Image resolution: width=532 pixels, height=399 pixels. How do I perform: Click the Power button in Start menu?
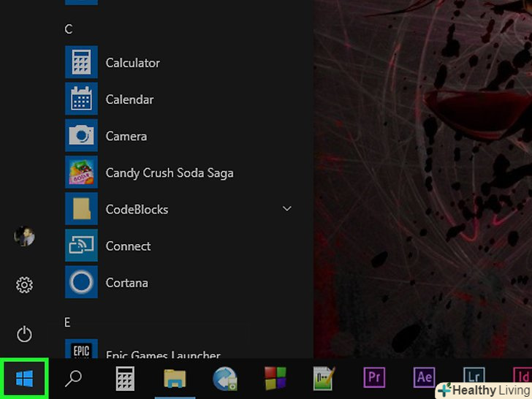(24, 334)
